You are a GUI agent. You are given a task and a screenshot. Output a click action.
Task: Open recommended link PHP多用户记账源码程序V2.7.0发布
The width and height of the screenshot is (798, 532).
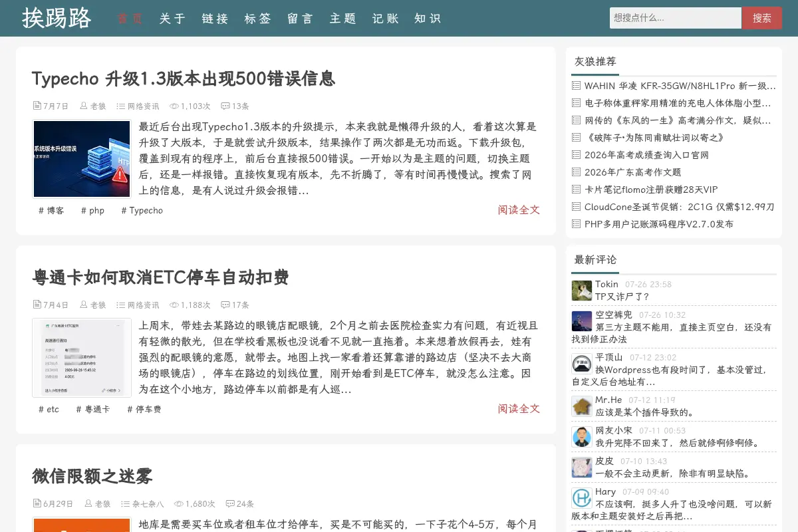coord(659,224)
